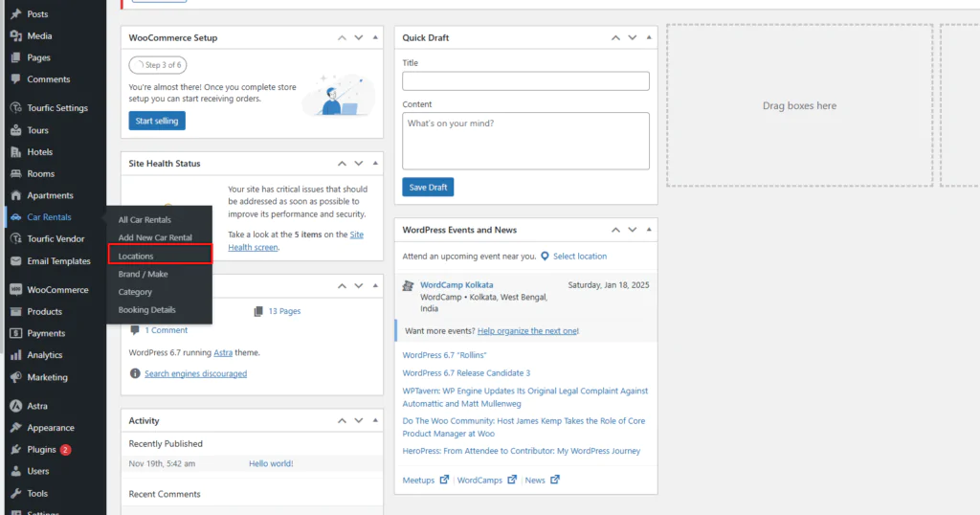Open Brand / Make submenu item
Screen dimensions: 980x515
(x=144, y=274)
